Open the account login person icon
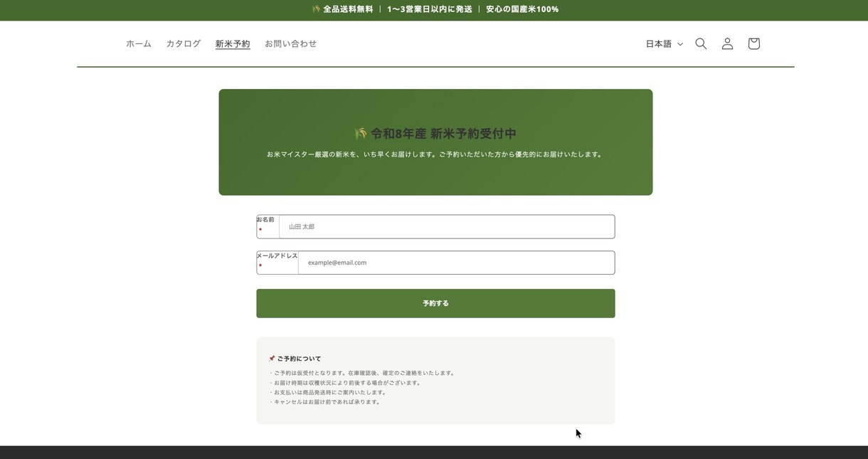Viewport: 868px width, 459px height. coord(727,43)
